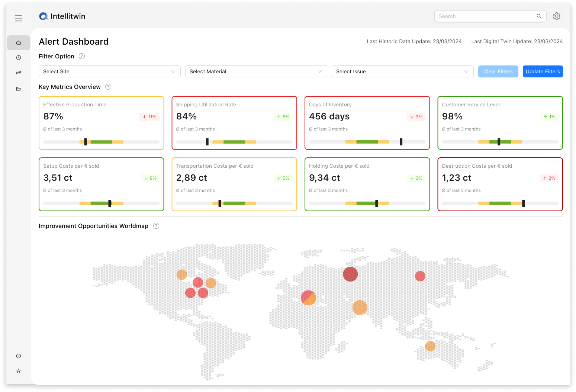Click the Customer Service Level progress bar
Screen dimensions: 576x392
(500, 142)
